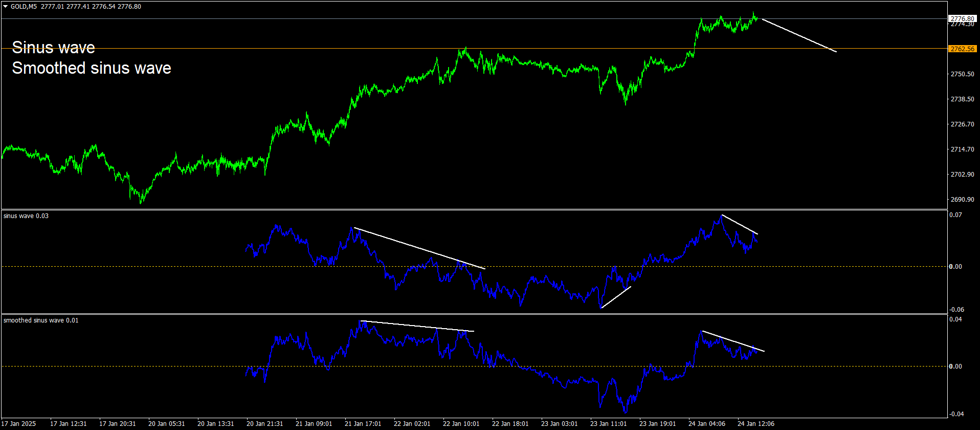The image size is (980, 430).
Task: Click "21 Jan 17:01" on the time axis
Action: click(363, 424)
